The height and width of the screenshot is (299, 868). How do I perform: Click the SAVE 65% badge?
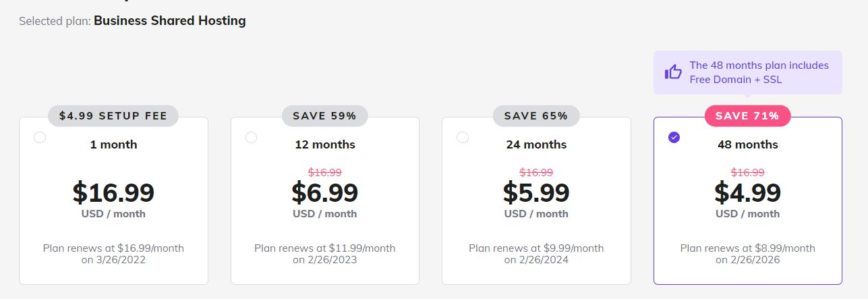point(536,115)
